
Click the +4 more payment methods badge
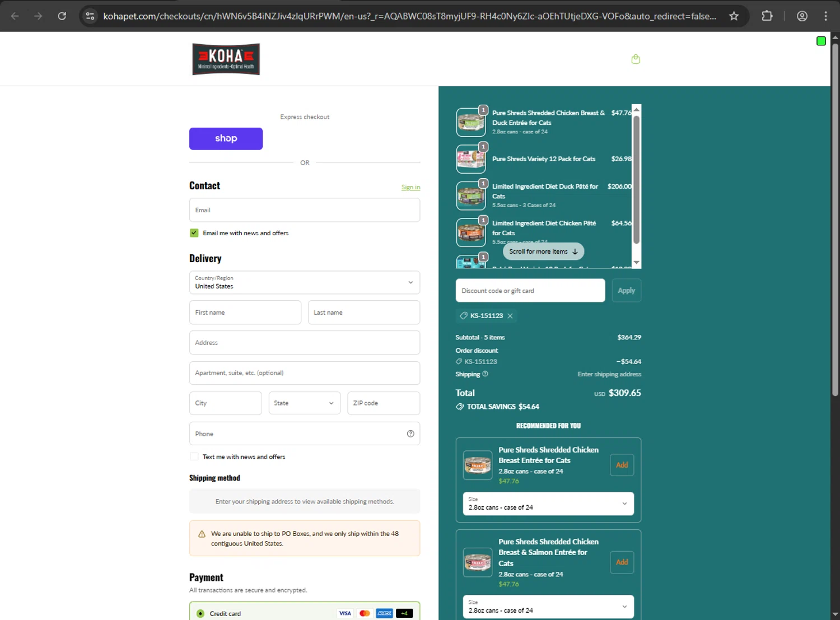404,613
